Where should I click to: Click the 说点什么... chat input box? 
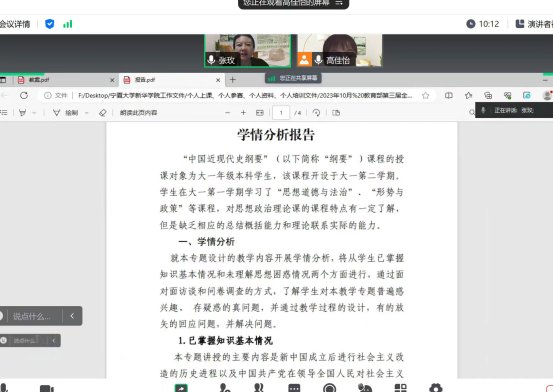point(32,316)
